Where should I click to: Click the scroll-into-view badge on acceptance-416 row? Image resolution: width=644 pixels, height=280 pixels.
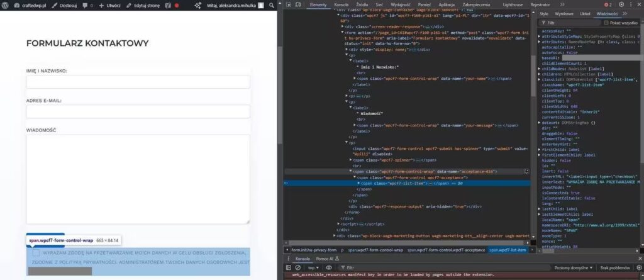(527, 171)
